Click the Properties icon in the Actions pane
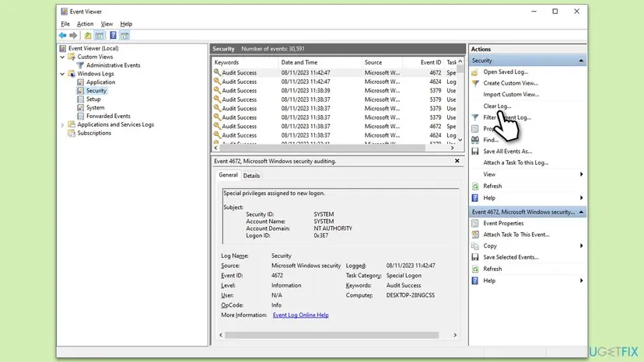The width and height of the screenshot is (644, 362). point(475,129)
